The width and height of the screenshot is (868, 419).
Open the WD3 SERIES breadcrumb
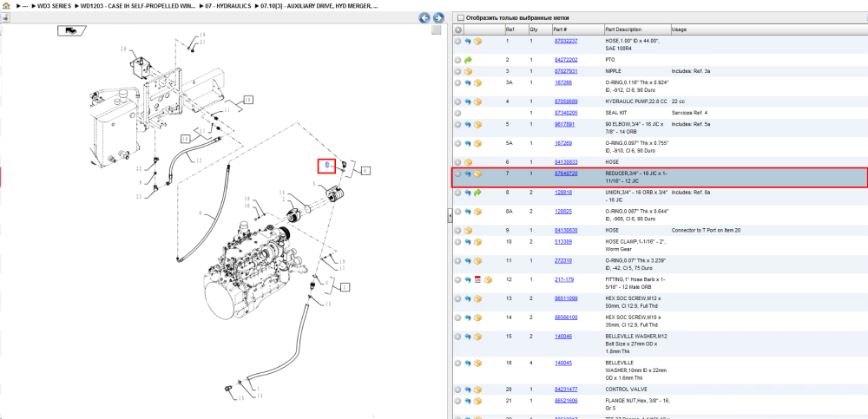point(54,6)
